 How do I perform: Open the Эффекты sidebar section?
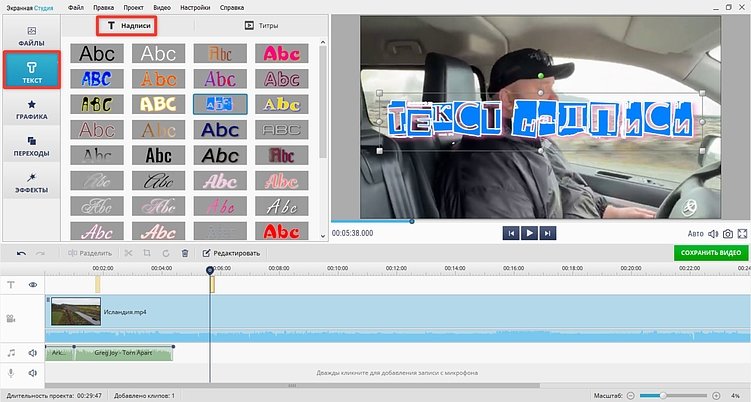32,183
